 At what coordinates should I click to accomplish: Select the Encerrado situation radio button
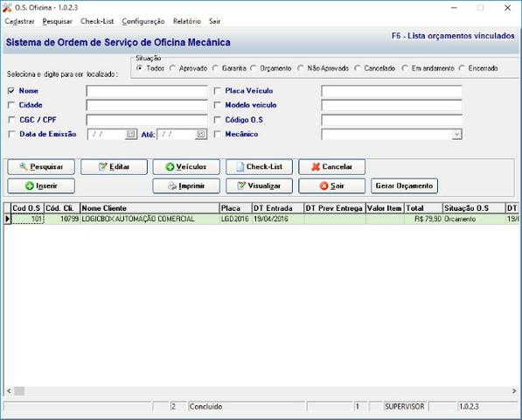click(x=462, y=68)
